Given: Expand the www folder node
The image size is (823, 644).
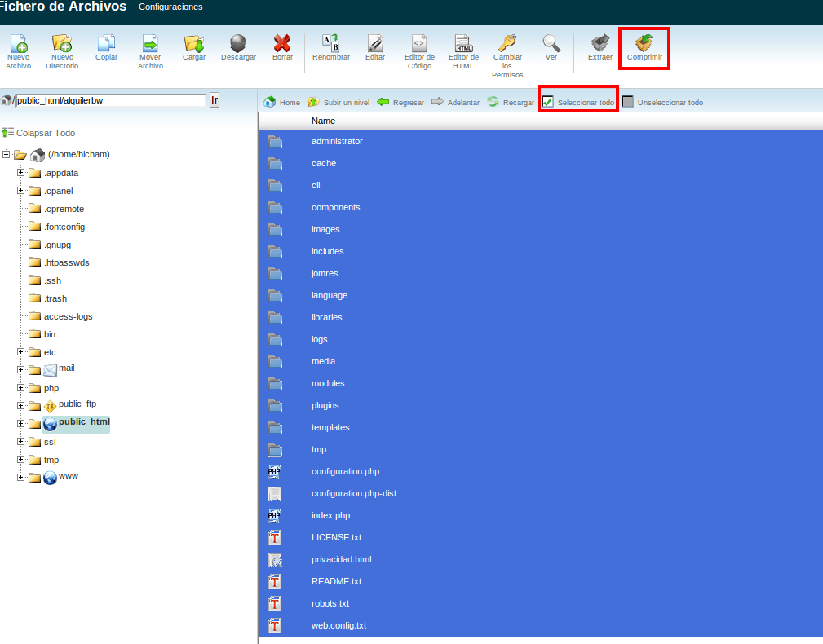Looking at the screenshot, I should [21, 477].
